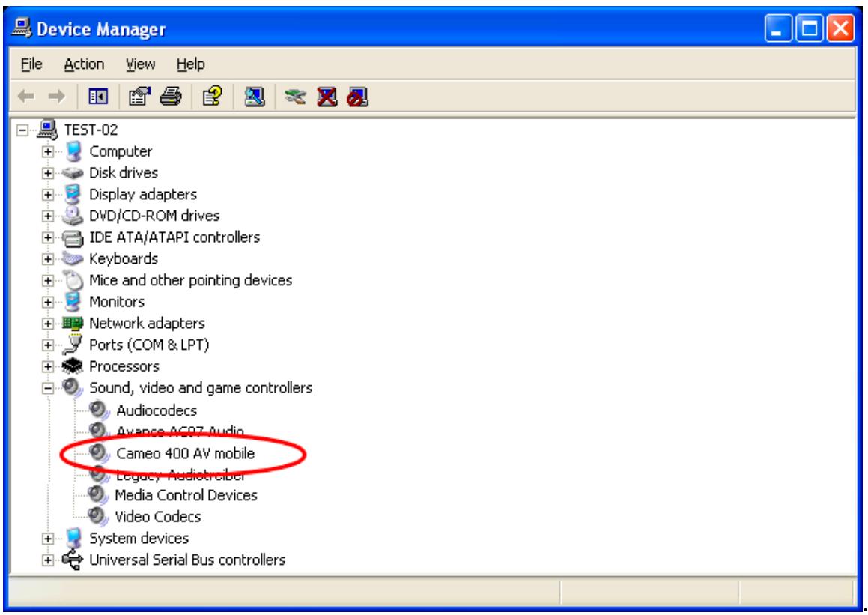Screen dimensions: 868x615
Task: Expand the DVD/CD-ROM drives category
Action: tap(48, 216)
